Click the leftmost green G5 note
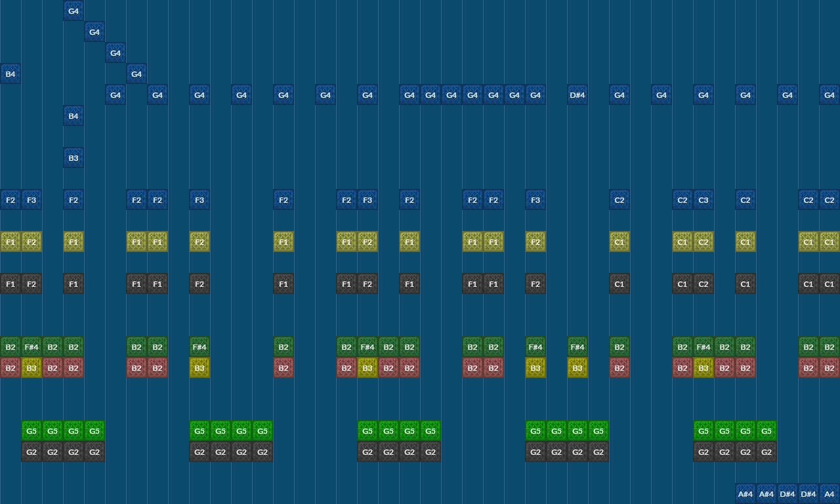The image size is (840, 504). 31,430
